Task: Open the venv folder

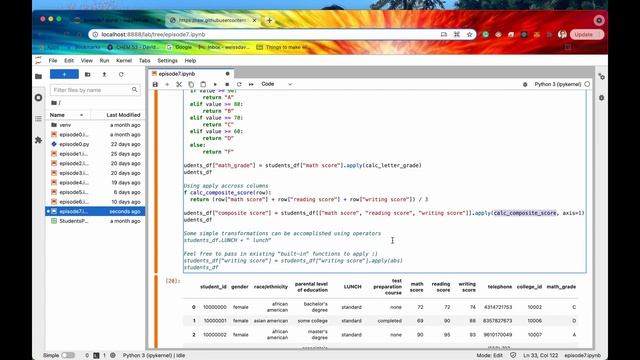Action: click(95, 125)
